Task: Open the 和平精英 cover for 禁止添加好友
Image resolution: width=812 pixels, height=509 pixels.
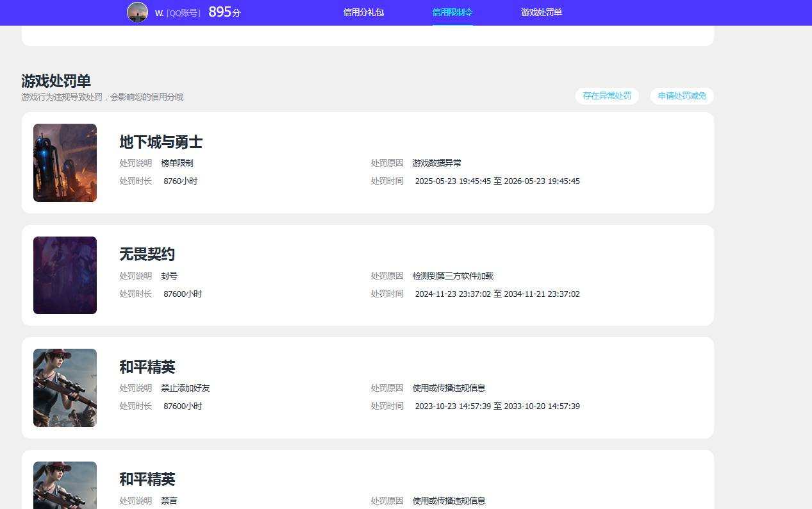Action: 65,388
